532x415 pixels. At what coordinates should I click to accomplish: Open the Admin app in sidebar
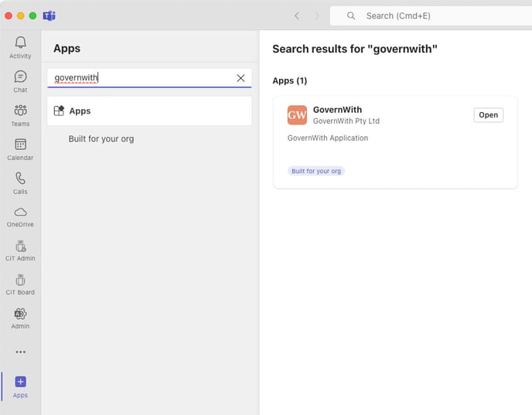tap(20, 318)
